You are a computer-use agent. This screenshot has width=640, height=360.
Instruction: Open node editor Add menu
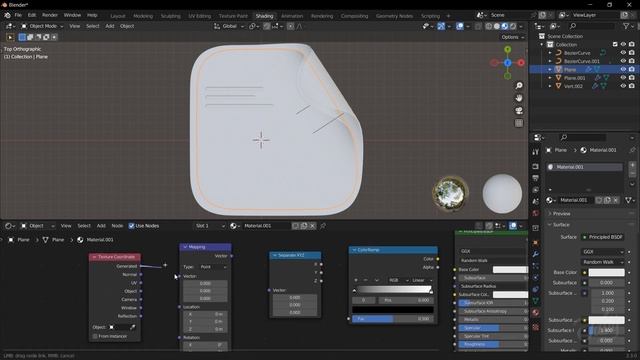101,226
